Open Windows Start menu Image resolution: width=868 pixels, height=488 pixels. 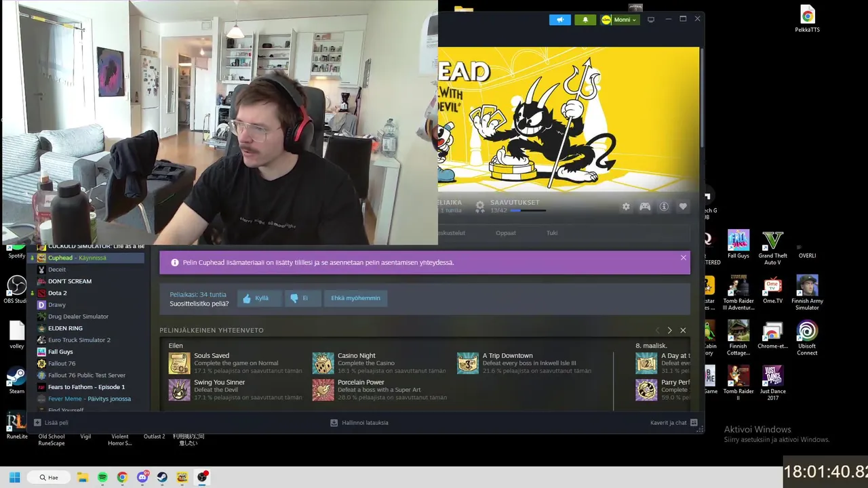tap(14, 477)
